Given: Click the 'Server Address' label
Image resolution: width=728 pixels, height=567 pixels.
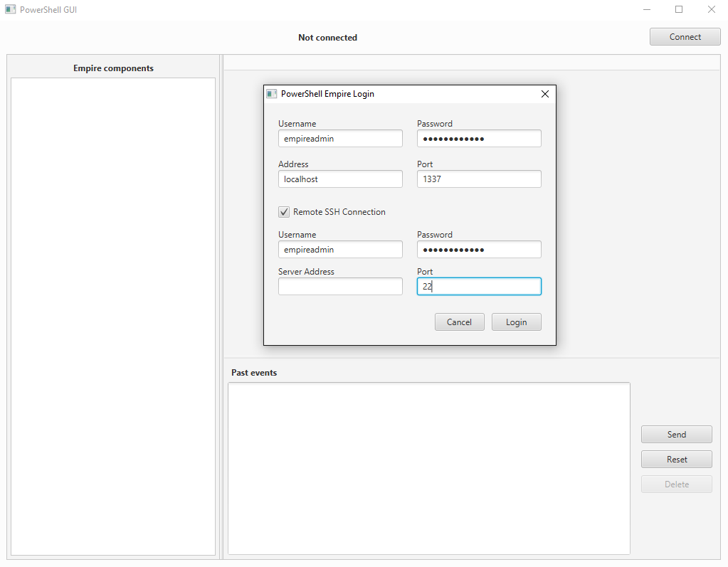Looking at the screenshot, I should coord(306,272).
